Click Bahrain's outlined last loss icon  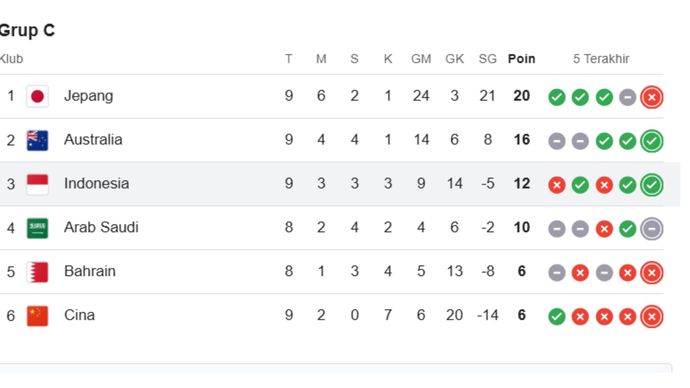coord(652,273)
